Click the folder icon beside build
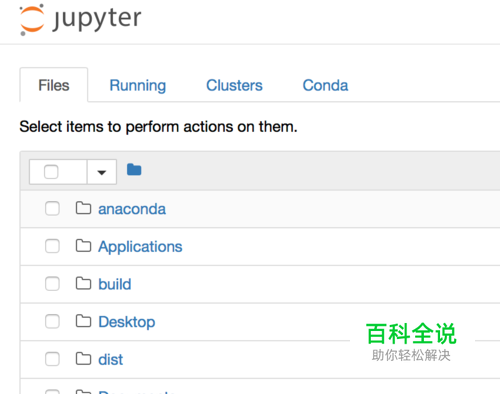 coord(83,283)
